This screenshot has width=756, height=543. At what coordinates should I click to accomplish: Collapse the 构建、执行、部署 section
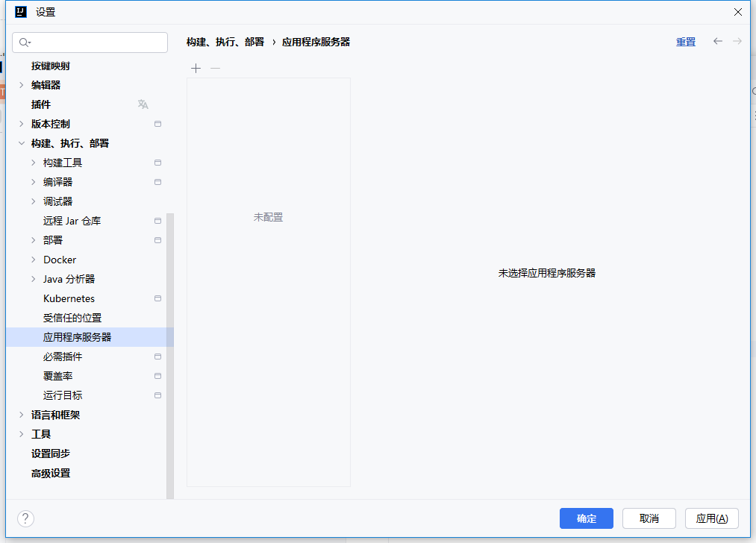[x=21, y=143]
